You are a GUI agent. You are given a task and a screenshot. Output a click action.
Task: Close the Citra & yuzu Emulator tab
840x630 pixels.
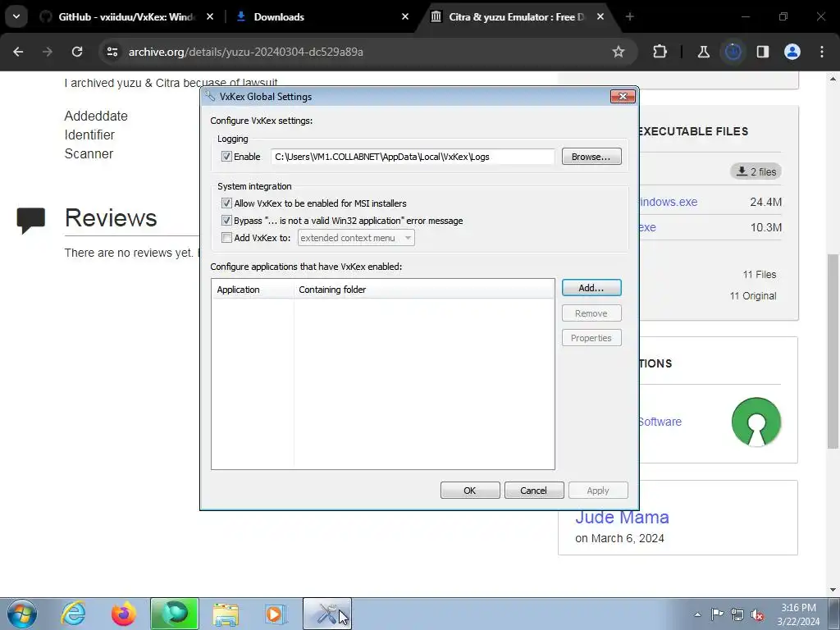point(600,16)
